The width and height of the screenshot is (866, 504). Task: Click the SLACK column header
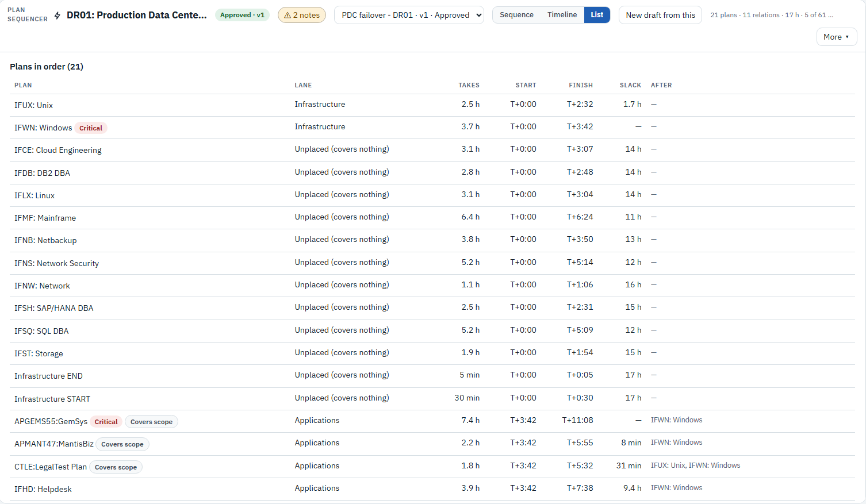point(630,85)
